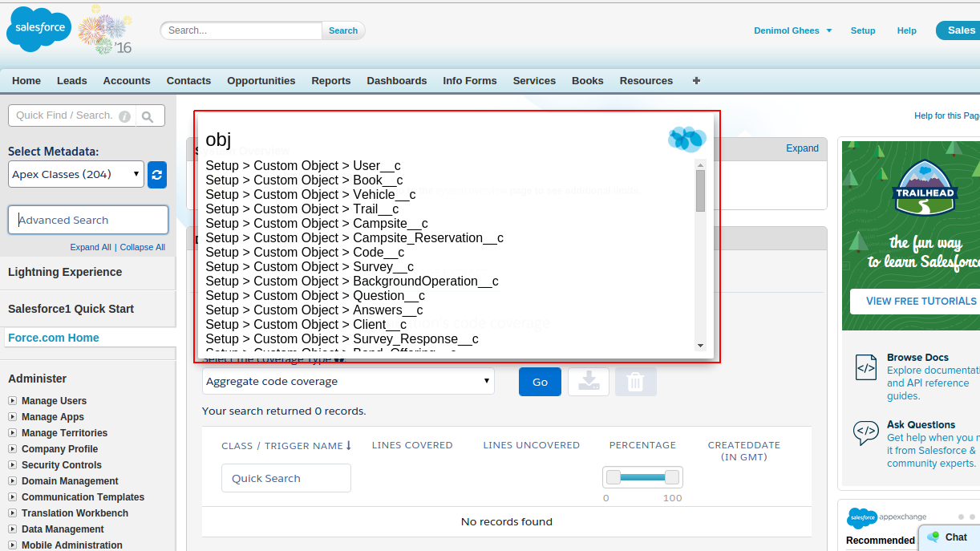Open the Resources tab
980x551 pixels.
pyautogui.click(x=646, y=81)
